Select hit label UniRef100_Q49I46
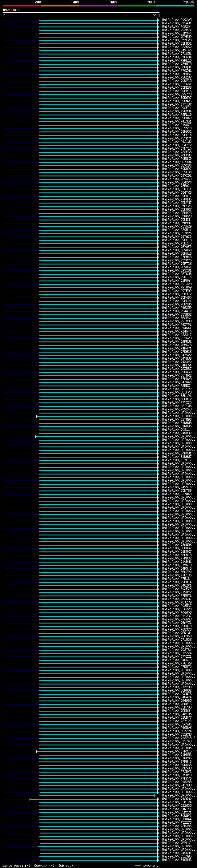Viewport: 197px width, 868px height. (x=176, y=50)
